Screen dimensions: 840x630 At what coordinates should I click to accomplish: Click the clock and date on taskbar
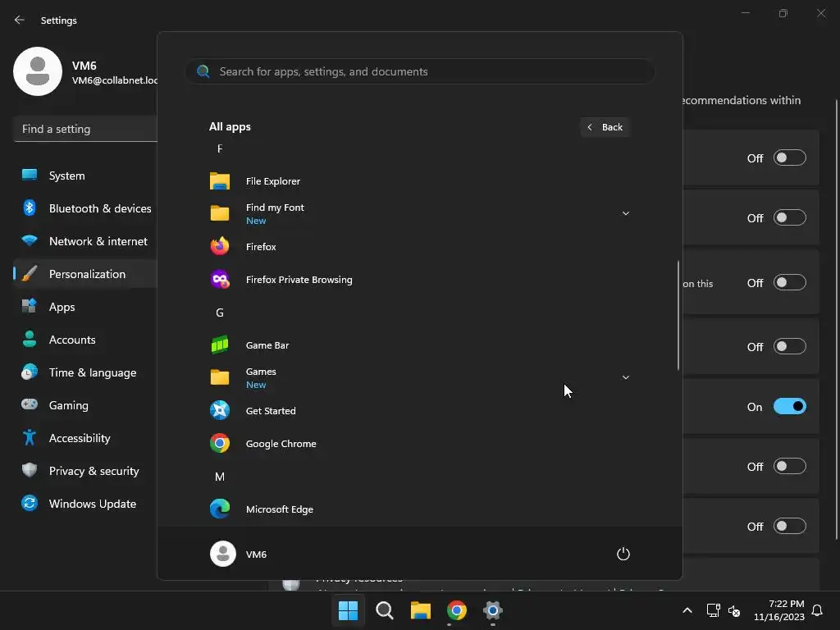tap(779, 610)
